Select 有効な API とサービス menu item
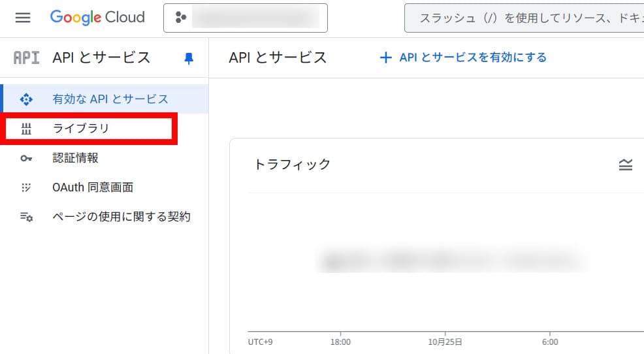644x354 pixels. pos(110,99)
